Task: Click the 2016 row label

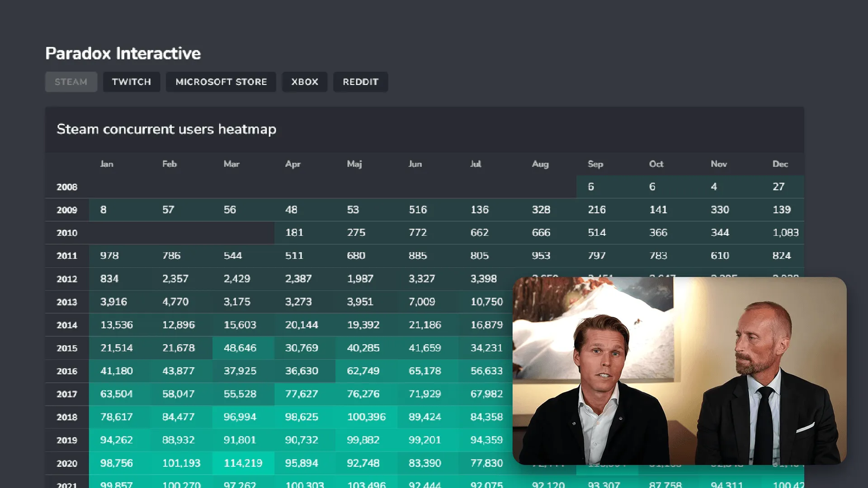Action: (67, 371)
